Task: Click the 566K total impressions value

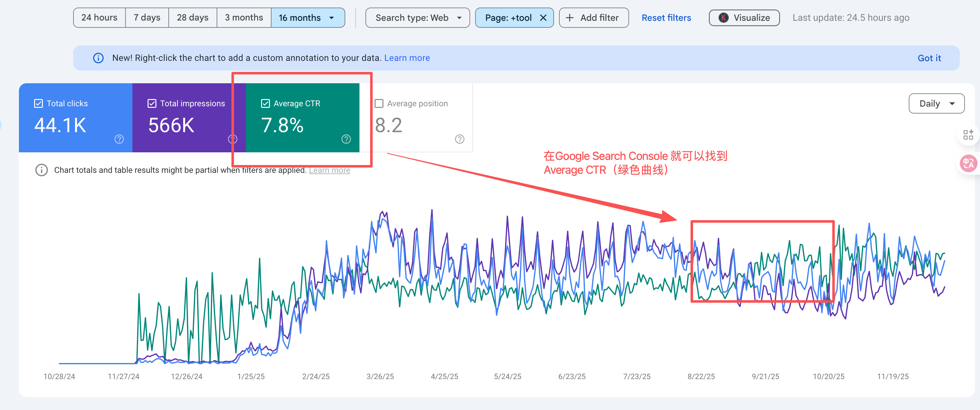Action: coord(171,125)
